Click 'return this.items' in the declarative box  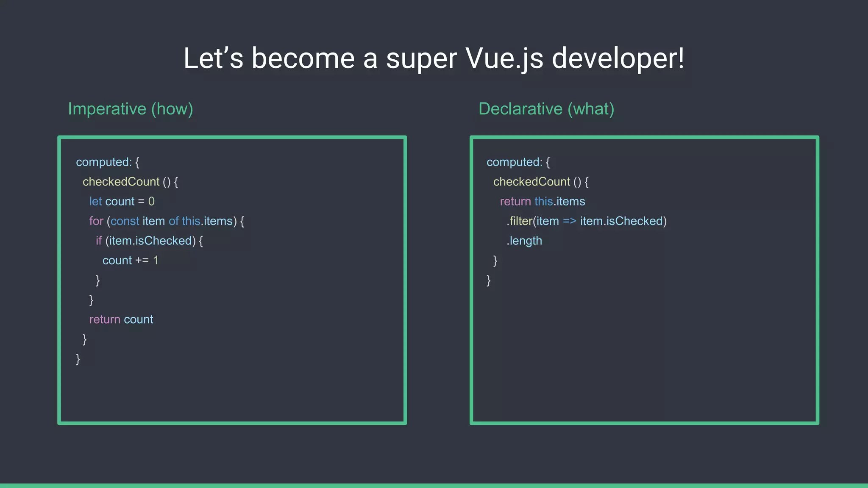(x=542, y=201)
